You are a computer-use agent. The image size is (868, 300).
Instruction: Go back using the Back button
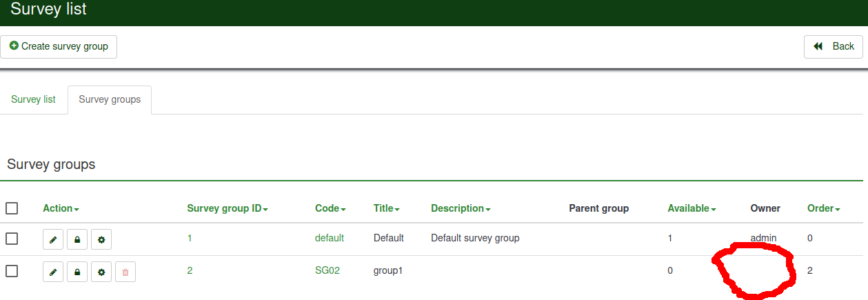pyautogui.click(x=834, y=47)
